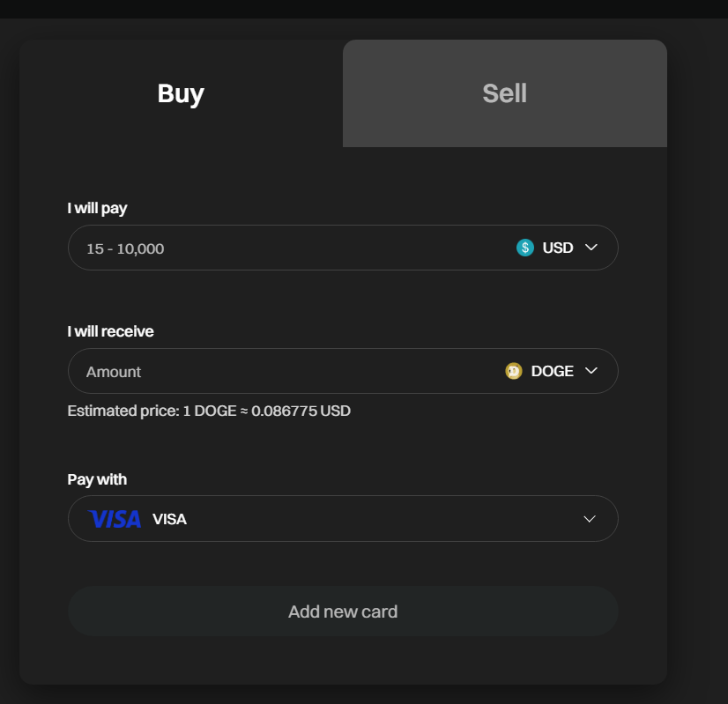Switch to the Sell tab
This screenshot has height=704, width=728.
(505, 93)
